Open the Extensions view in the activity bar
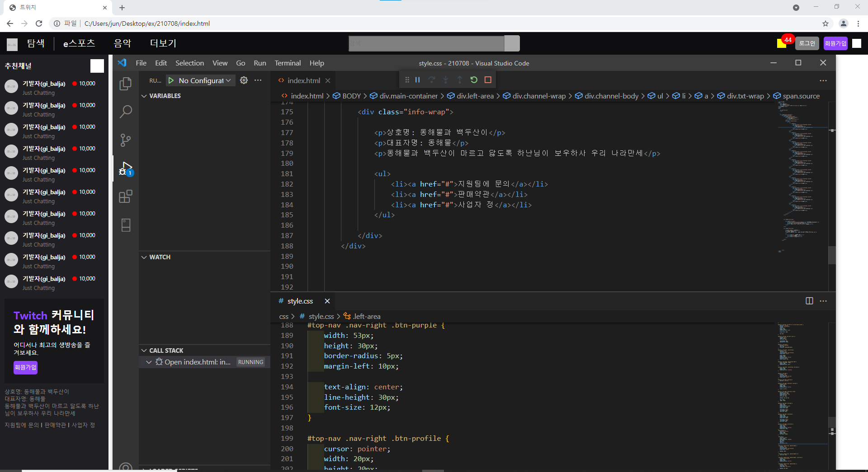The width and height of the screenshot is (868, 472). (x=125, y=196)
